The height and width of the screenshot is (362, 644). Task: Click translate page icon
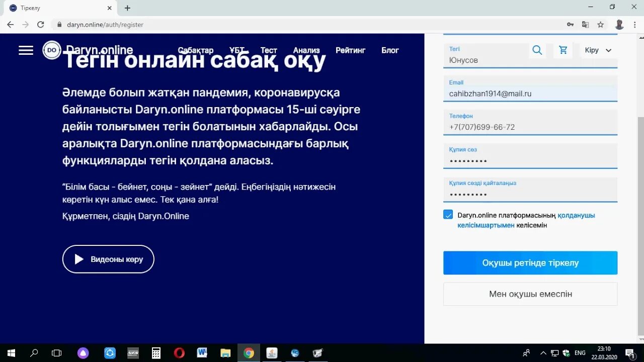click(x=585, y=24)
